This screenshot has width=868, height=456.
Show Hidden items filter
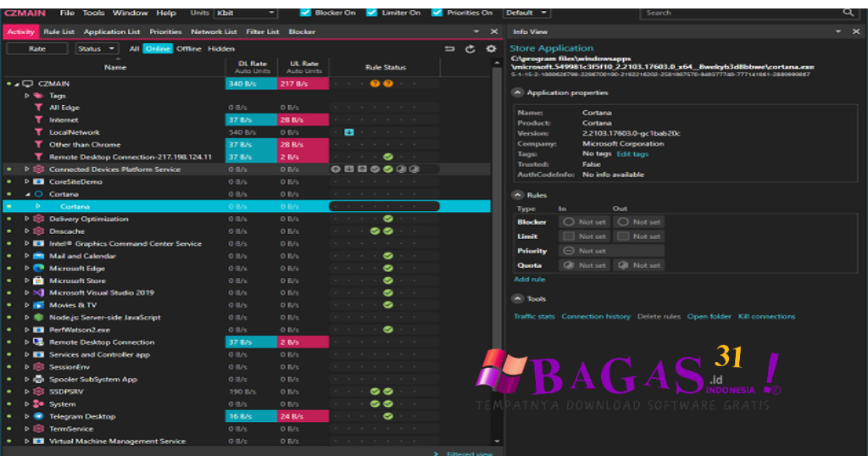221,48
